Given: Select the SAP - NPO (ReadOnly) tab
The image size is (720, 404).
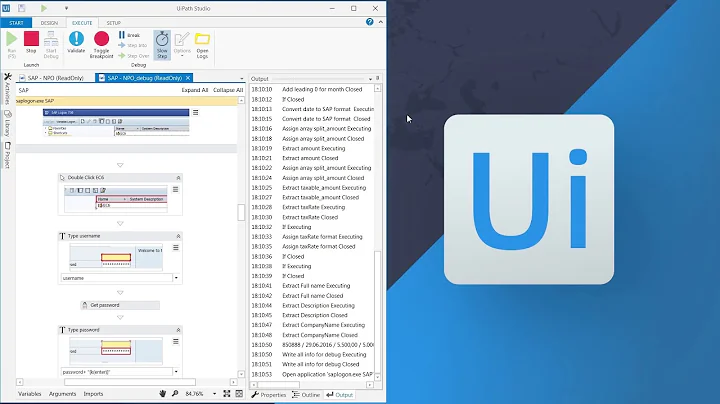Looking at the screenshot, I should point(51,78).
